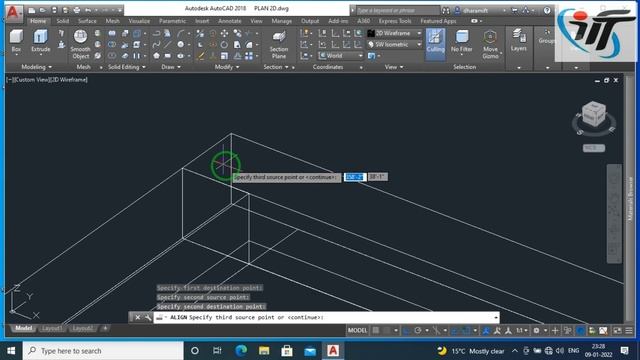Click the customize wrench icon in command line
This screenshot has height=360, width=640.
148,318
